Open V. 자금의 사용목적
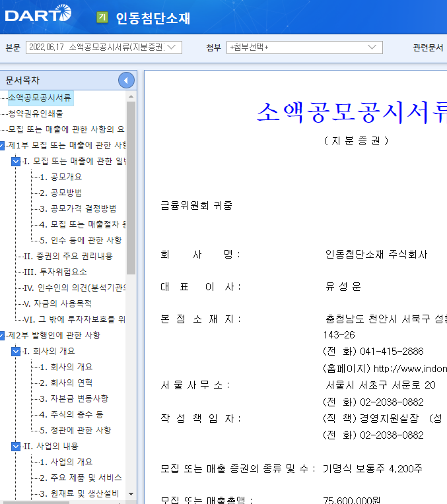 tap(57, 303)
